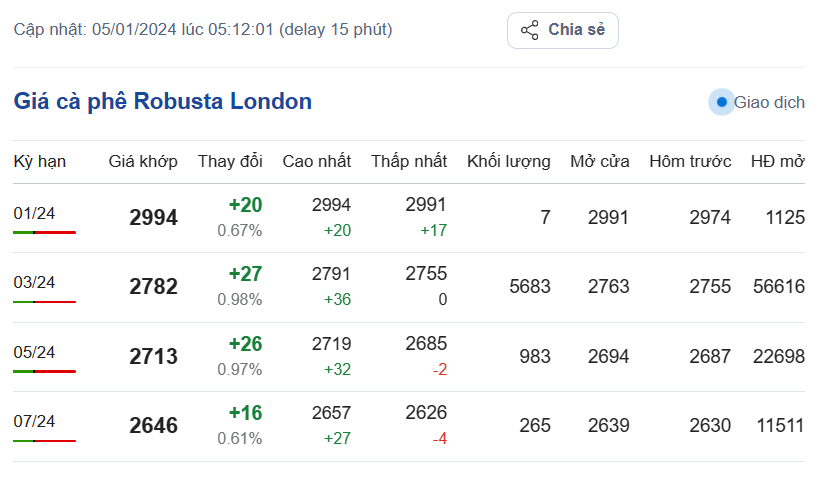Click the Chia sẻ share button

[x=563, y=30]
